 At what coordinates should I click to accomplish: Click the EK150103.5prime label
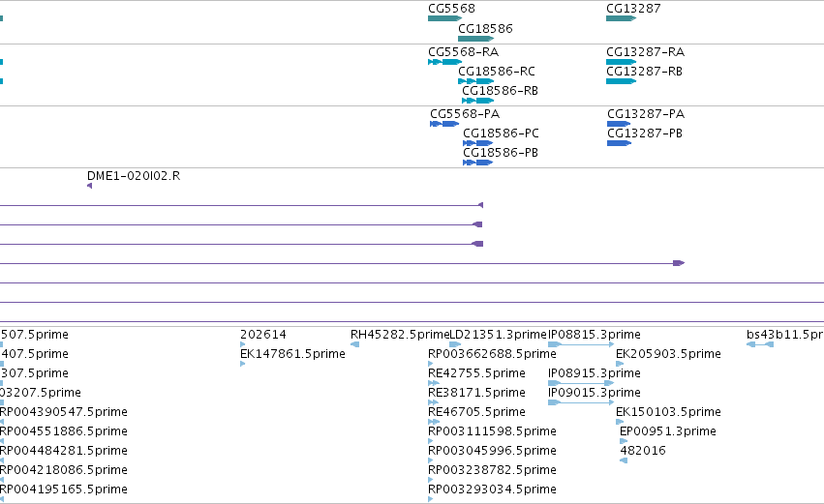668,412
